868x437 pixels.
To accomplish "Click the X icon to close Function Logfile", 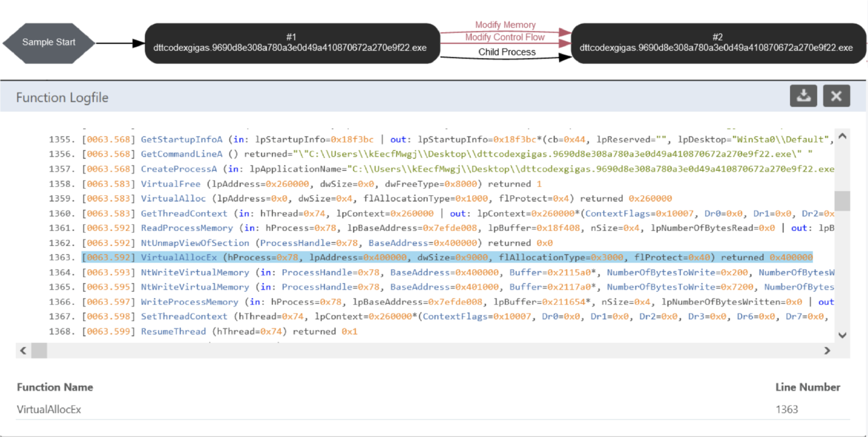I will [x=836, y=95].
